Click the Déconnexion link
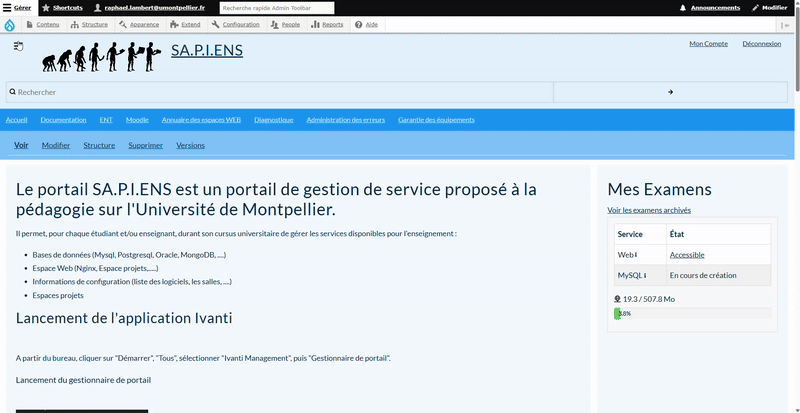The height and width of the screenshot is (413, 800). pyautogui.click(x=761, y=44)
